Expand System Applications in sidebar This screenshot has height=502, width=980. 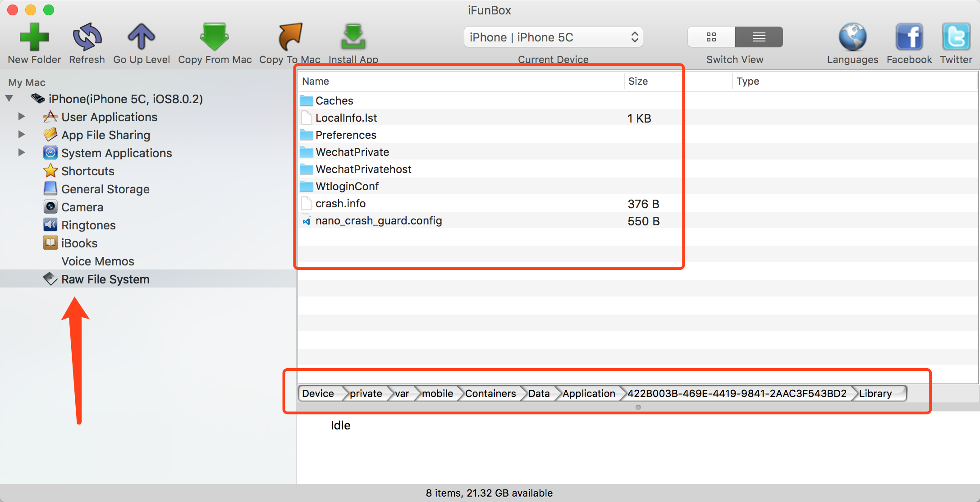21,153
